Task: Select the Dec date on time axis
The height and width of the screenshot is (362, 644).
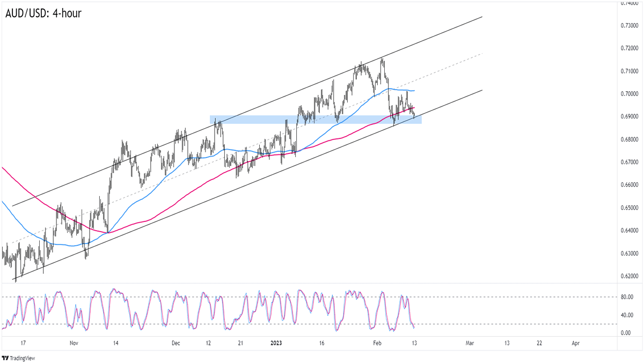Action: tap(177, 343)
